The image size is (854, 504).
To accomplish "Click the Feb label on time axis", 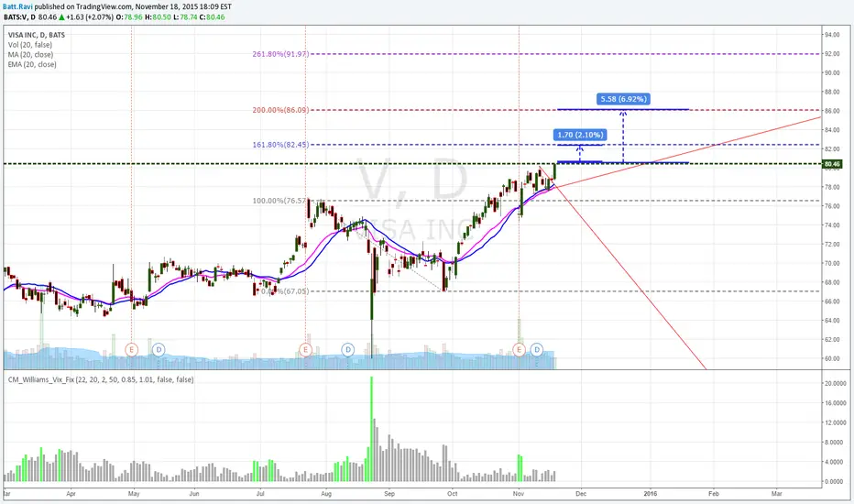I will (x=714, y=494).
